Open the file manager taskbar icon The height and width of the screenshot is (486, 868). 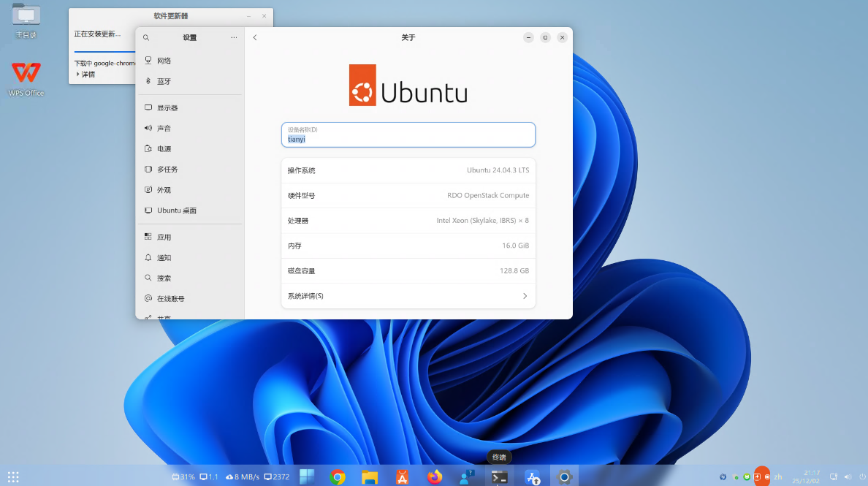[370, 477]
